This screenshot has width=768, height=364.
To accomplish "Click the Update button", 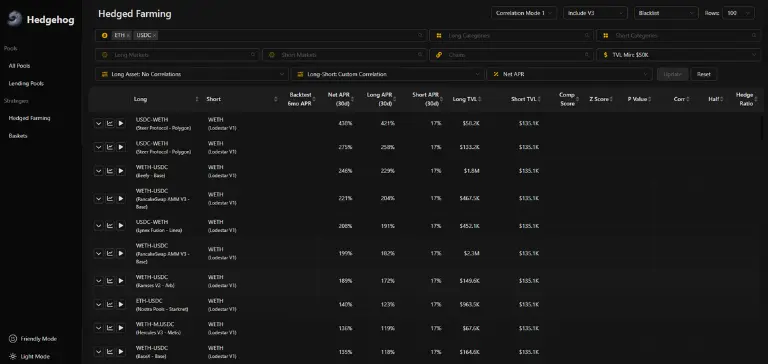I will [x=672, y=74].
